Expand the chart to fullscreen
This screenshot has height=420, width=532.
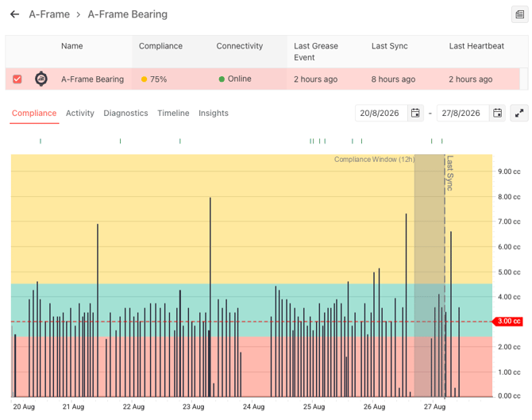click(519, 113)
